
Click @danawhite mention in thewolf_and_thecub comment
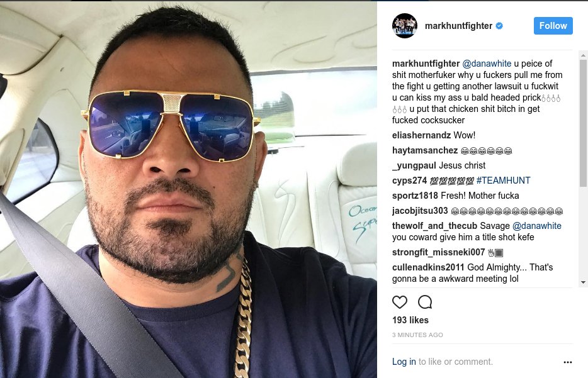click(536, 226)
